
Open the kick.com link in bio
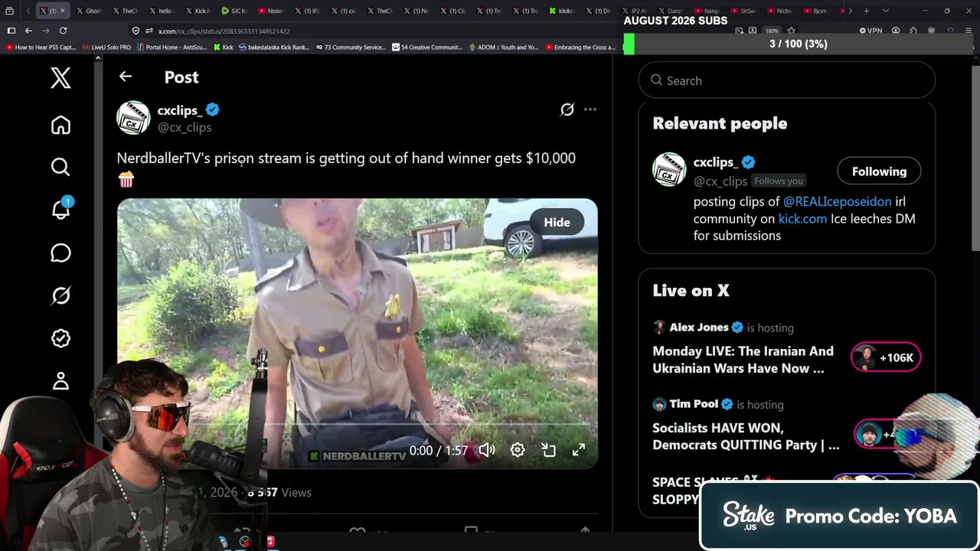click(802, 219)
